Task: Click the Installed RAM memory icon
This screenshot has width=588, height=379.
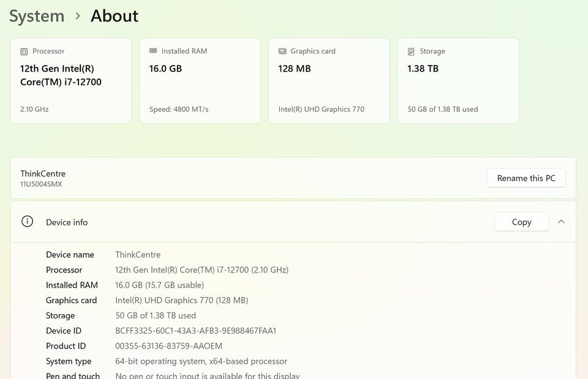Action: pyautogui.click(x=153, y=51)
